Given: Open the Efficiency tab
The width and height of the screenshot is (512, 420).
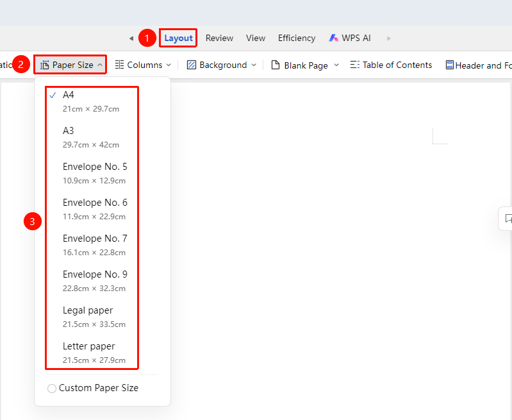Looking at the screenshot, I should pyautogui.click(x=297, y=38).
